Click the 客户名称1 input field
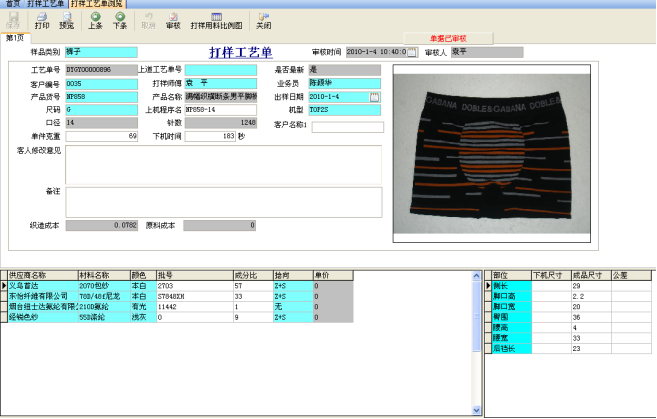The height and width of the screenshot is (419, 657). coord(347,127)
